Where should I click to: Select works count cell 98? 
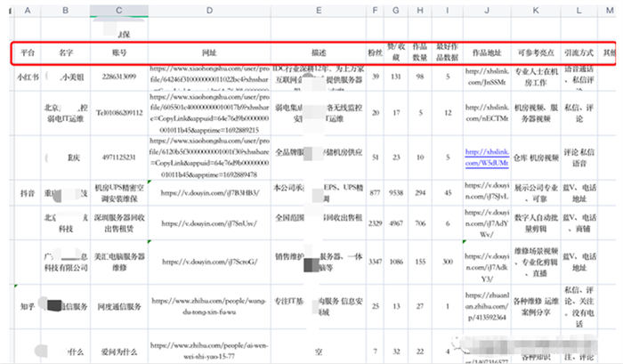tap(420, 77)
